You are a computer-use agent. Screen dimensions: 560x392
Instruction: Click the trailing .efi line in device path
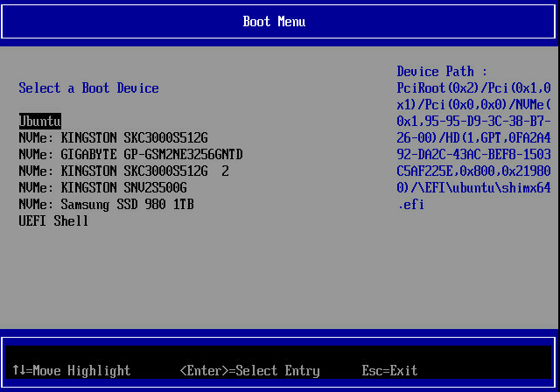[410, 205]
